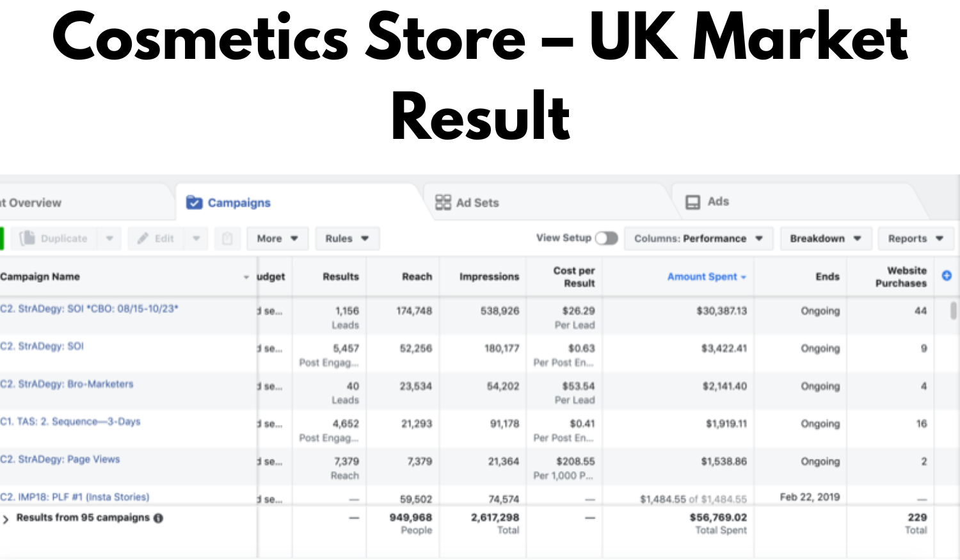Click the Duplicate icon in the toolbar

[27, 238]
